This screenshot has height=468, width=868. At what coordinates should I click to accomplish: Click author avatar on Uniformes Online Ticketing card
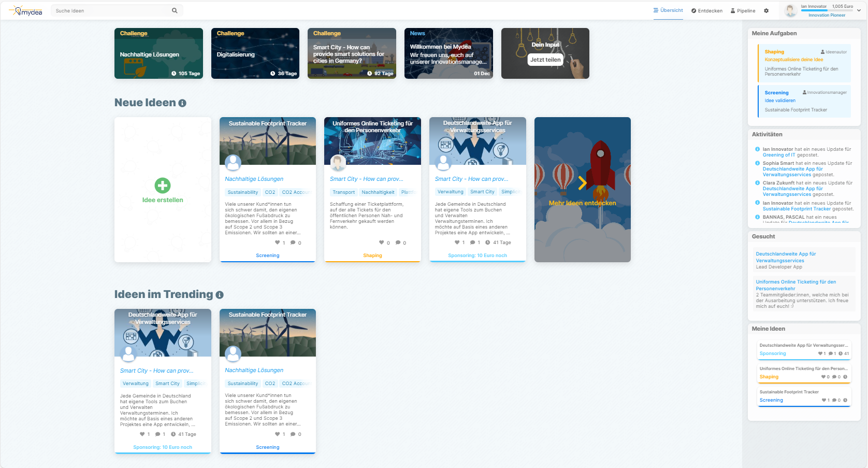(x=338, y=163)
